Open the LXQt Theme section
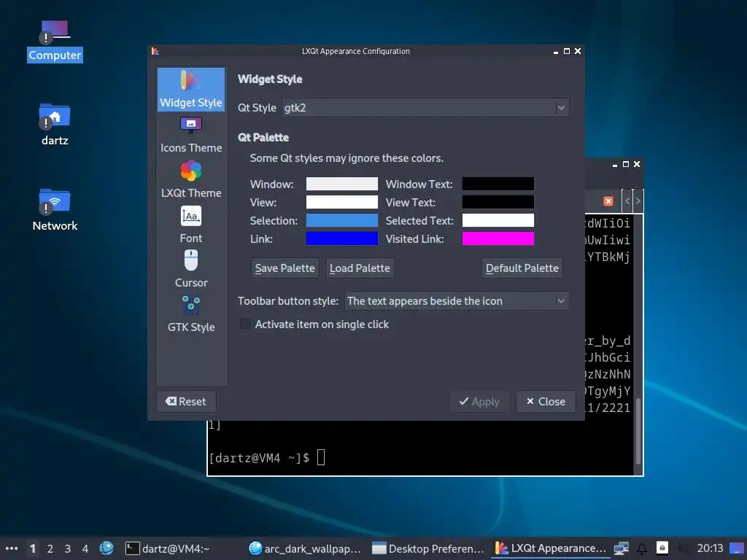Screen dimensions: 747x560 point(190,180)
